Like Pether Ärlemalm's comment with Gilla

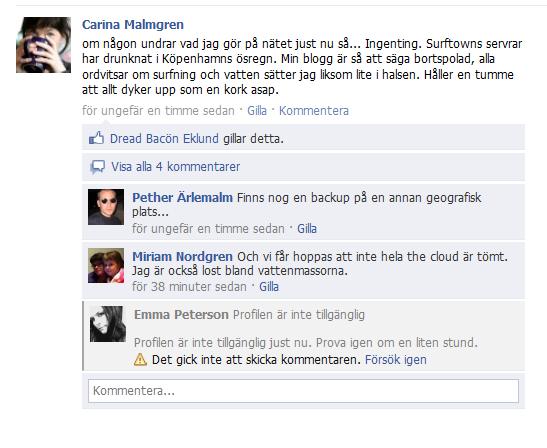[307, 229]
